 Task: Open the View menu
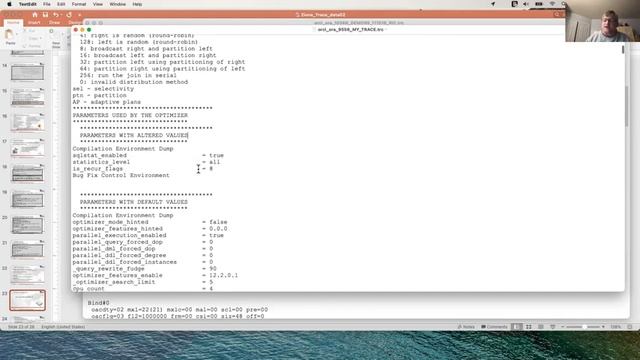point(98,4)
